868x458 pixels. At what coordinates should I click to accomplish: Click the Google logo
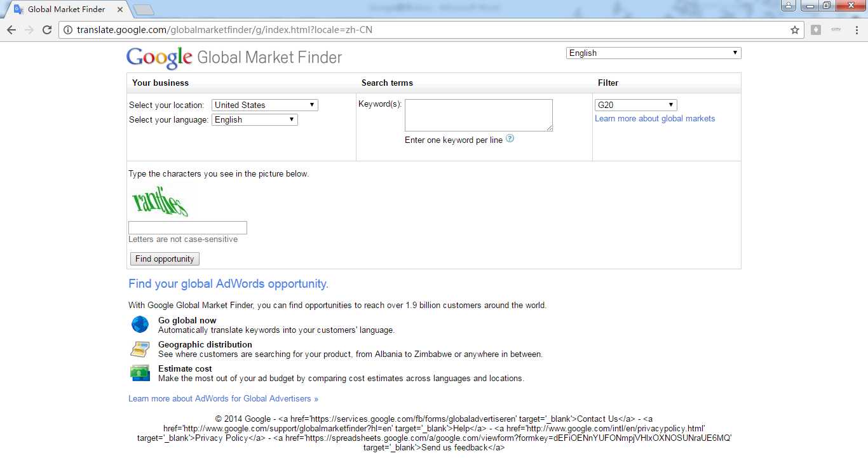coord(159,58)
